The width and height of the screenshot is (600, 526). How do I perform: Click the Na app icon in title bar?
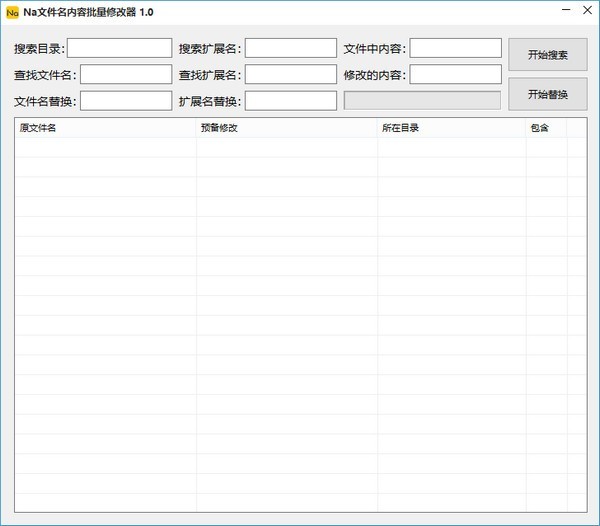tap(12, 12)
